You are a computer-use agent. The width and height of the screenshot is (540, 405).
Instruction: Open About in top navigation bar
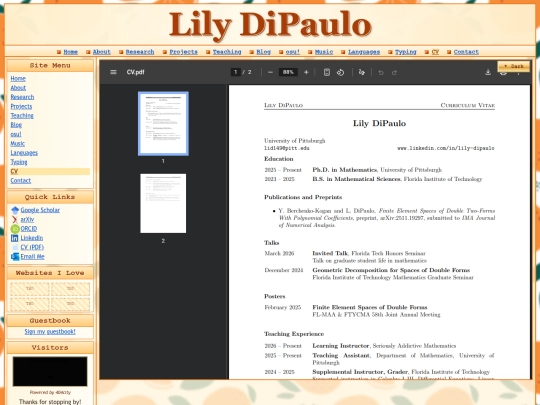tap(102, 52)
